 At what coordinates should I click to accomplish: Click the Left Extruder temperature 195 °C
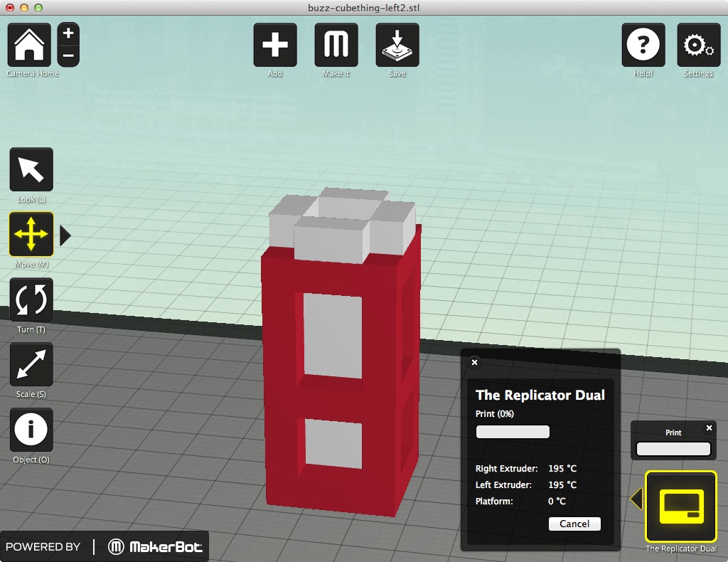562,485
